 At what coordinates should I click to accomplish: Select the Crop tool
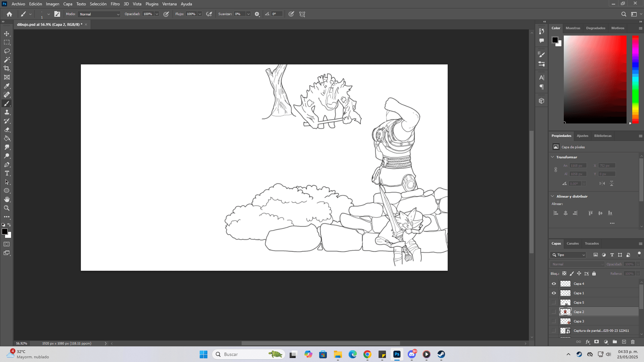tap(7, 68)
